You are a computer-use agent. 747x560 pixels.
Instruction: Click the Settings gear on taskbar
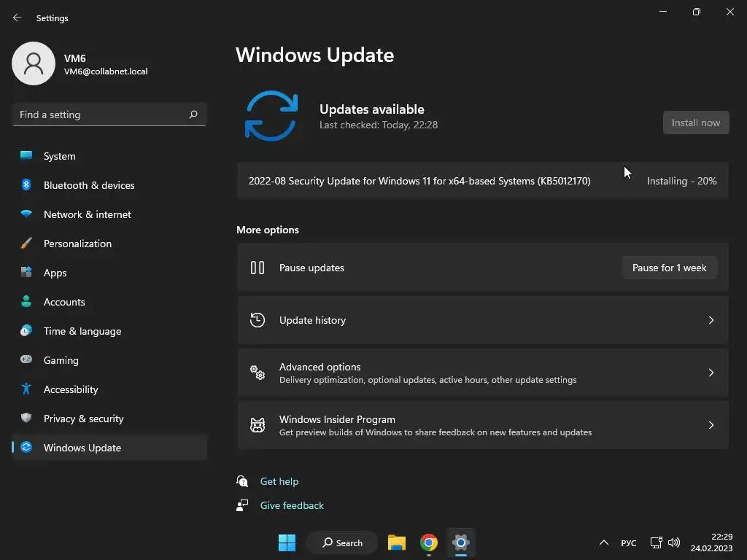coord(461,542)
